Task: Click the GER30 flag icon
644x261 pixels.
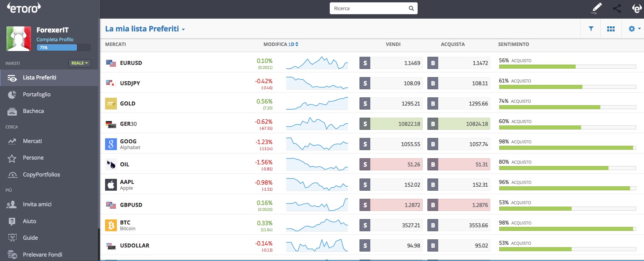Action: click(x=111, y=124)
